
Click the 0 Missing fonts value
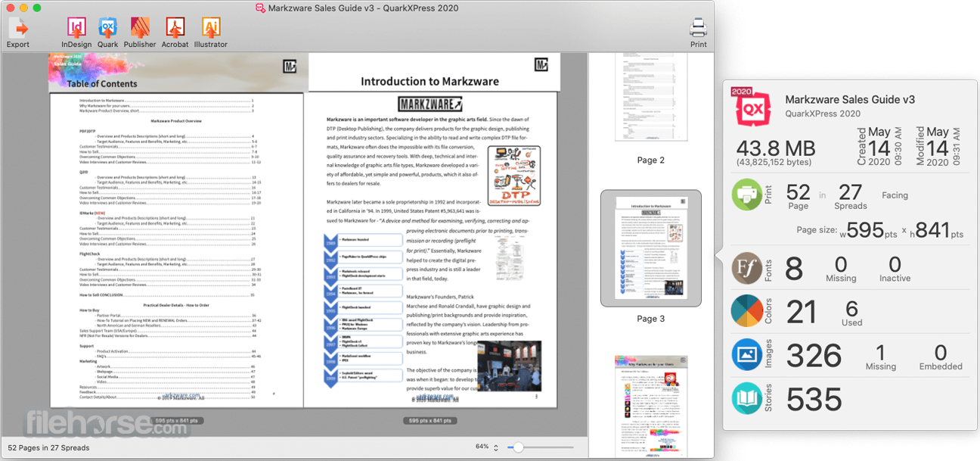pyautogui.click(x=841, y=264)
